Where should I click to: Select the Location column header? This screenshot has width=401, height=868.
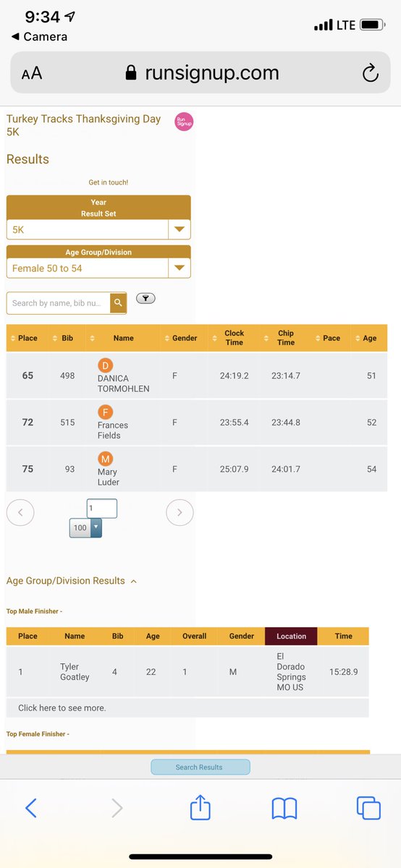(x=291, y=637)
